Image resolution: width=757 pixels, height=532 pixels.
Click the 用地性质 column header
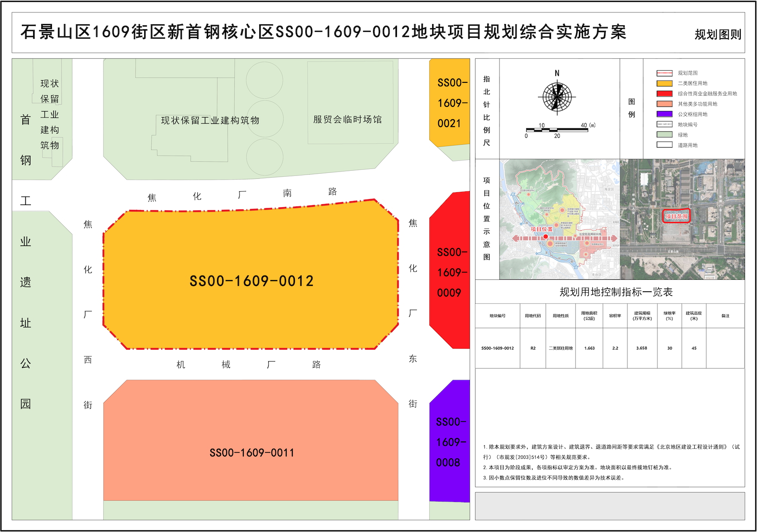[x=560, y=316]
